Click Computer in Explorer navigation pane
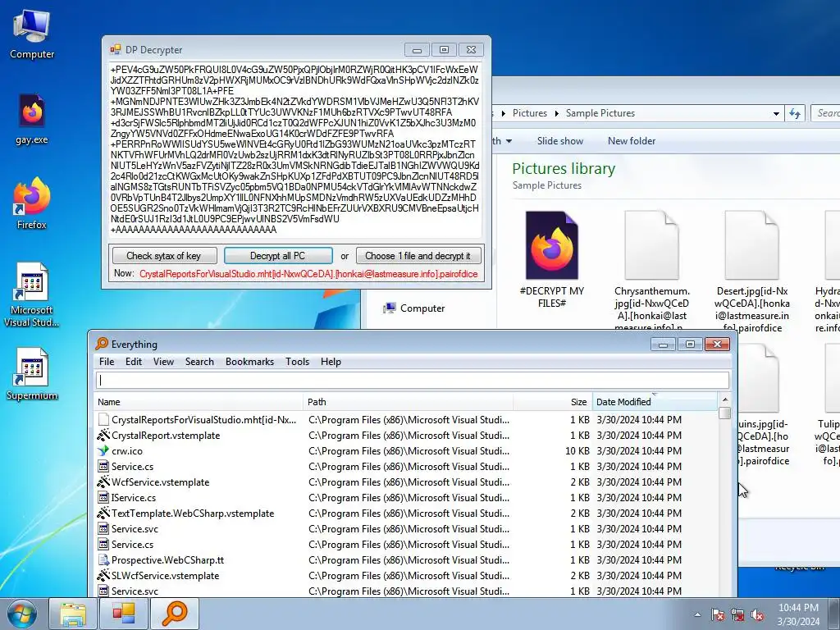The width and height of the screenshot is (840, 630). [x=413, y=308]
